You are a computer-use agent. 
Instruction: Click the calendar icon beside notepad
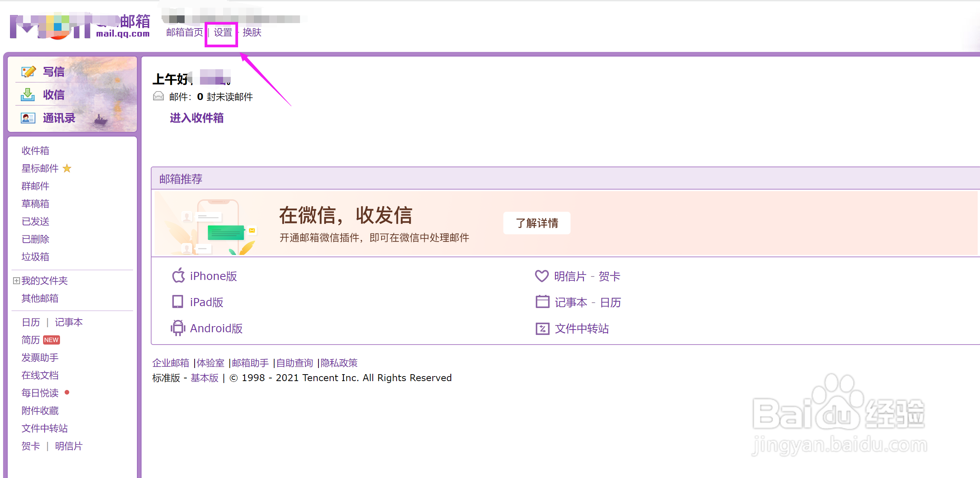pyautogui.click(x=542, y=302)
